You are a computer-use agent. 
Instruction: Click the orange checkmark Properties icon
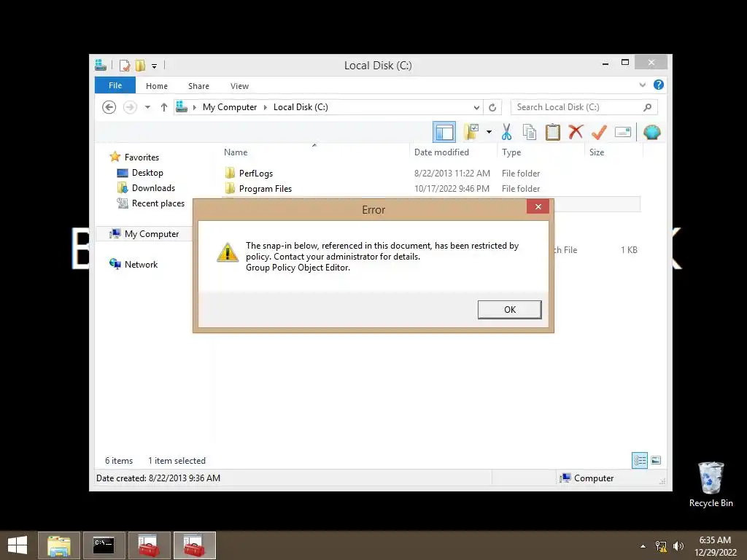599,132
